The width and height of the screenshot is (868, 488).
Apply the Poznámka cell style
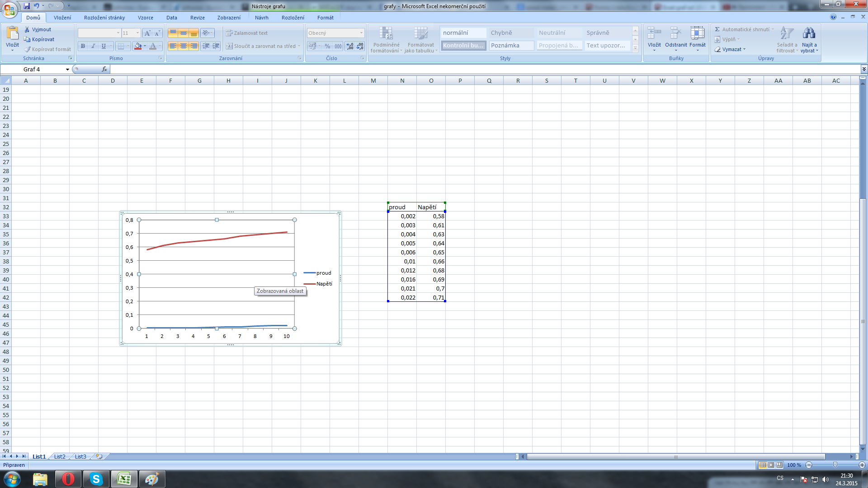[x=511, y=46]
